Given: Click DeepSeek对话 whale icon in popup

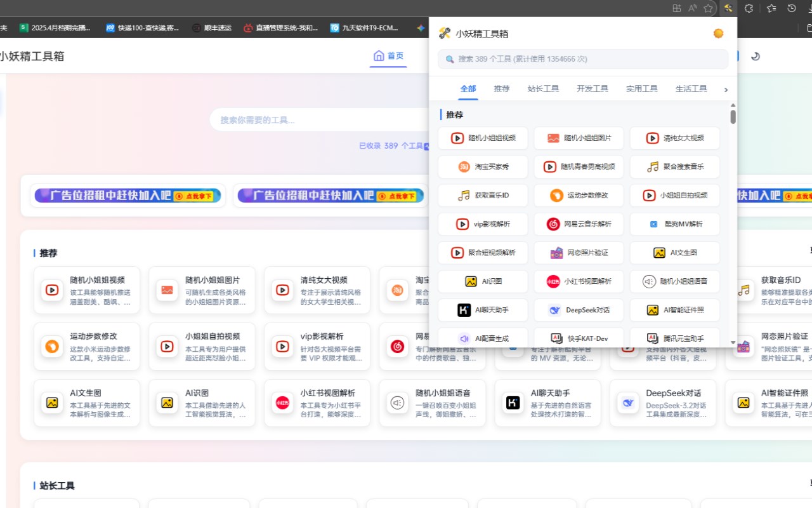Looking at the screenshot, I should pos(555,310).
